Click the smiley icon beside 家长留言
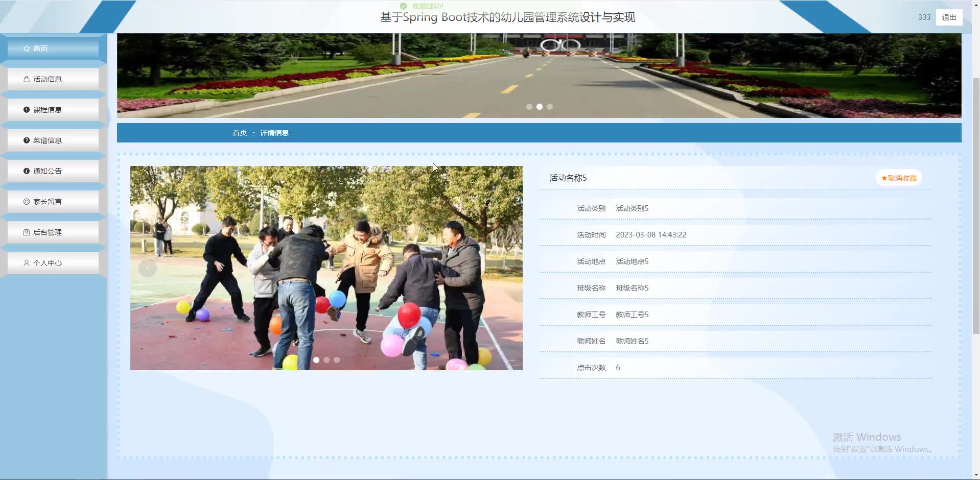This screenshot has height=480, width=980. click(27, 202)
